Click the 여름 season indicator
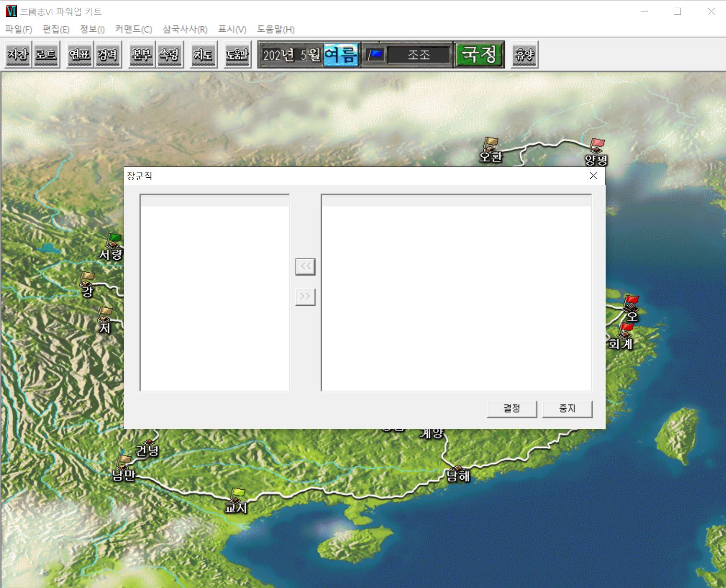This screenshot has width=726, height=588. pos(341,55)
